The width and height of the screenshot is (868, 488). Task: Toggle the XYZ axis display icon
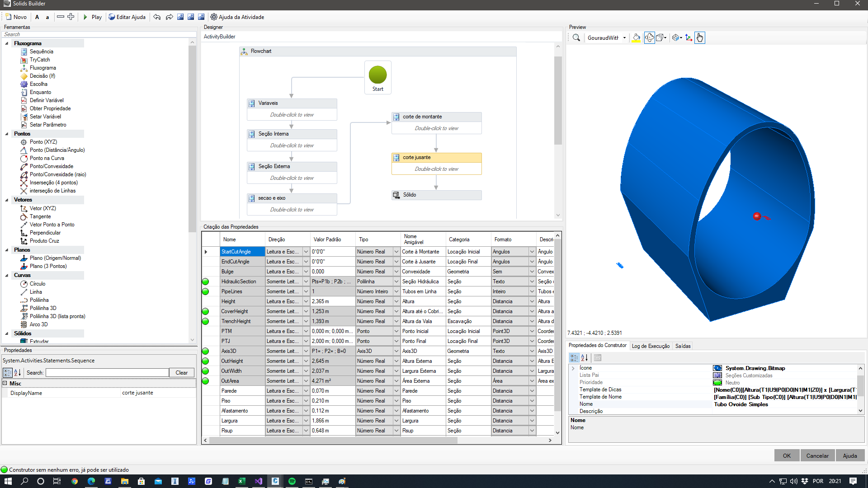pyautogui.click(x=689, y=38)
